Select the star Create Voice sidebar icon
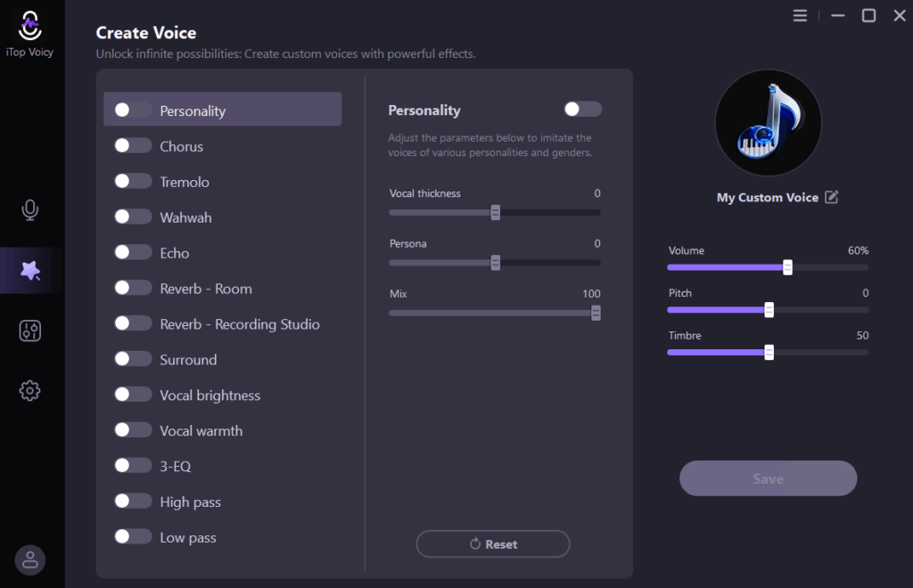The image size is (913, 588). click(30, 271)
